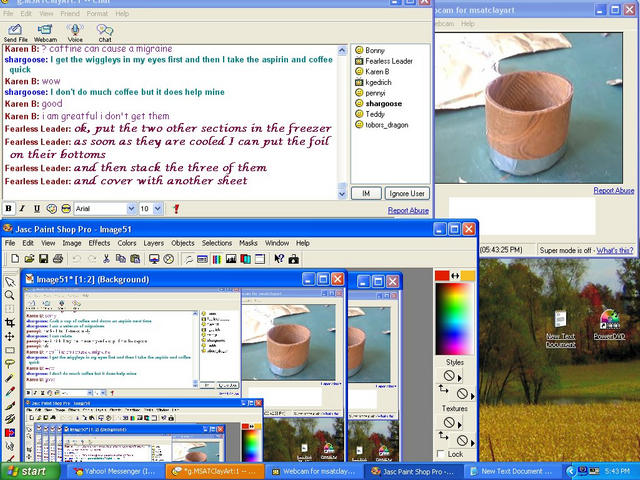This screenshot has width=640, height=480.
Task: Click Report Abuse link in chat window
Action: click(408, 211)
